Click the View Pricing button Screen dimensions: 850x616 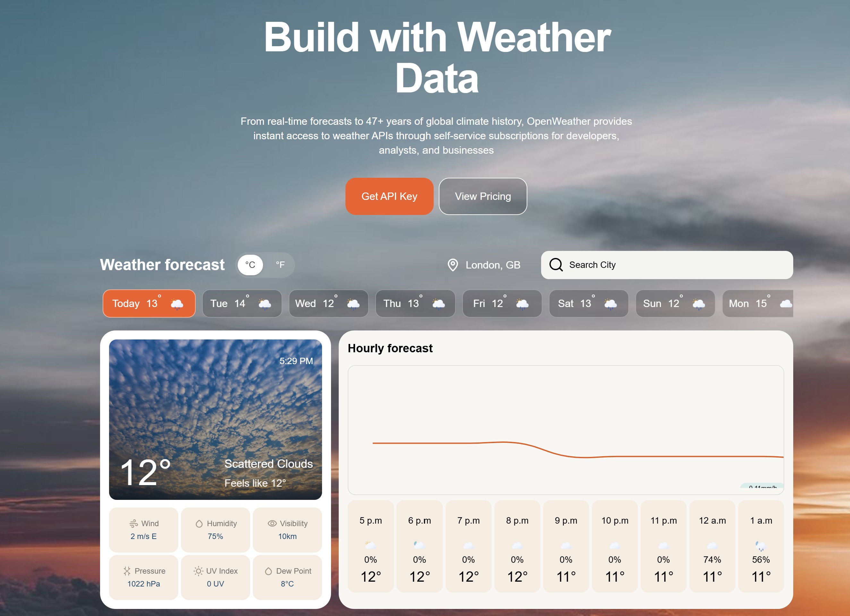click(483, 196)
